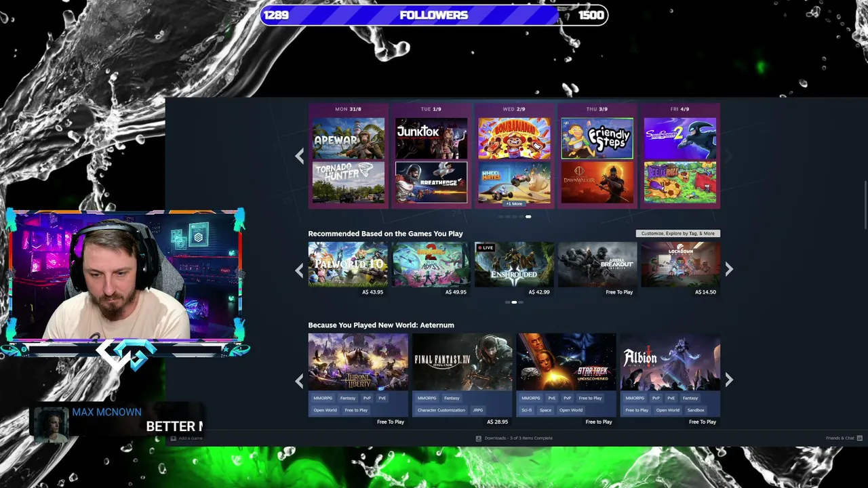Click the Fantasy tag on Albion Online
This screenshot has height=488, width=868.
pyautogui.click(x=690, y=399)
